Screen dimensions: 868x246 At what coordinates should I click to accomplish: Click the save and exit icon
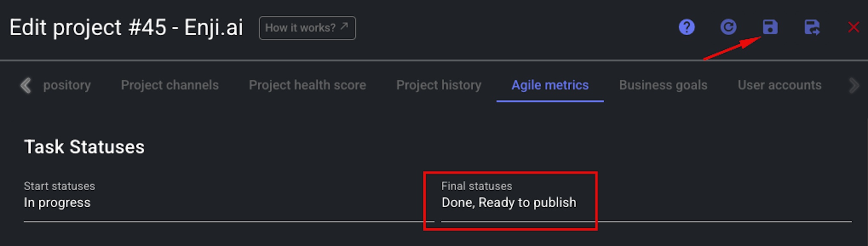click(812, 27)
